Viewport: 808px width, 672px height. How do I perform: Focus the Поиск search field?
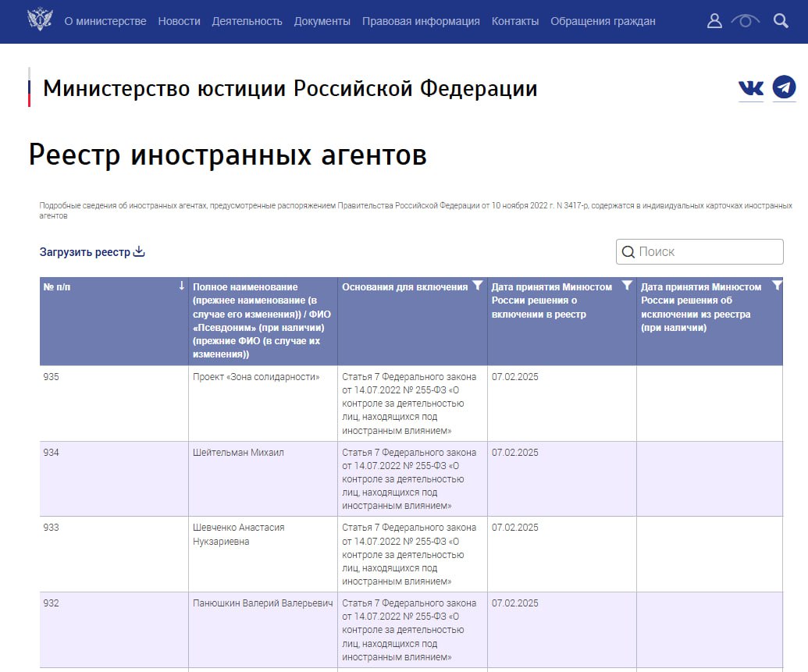[x=707, y=251]
